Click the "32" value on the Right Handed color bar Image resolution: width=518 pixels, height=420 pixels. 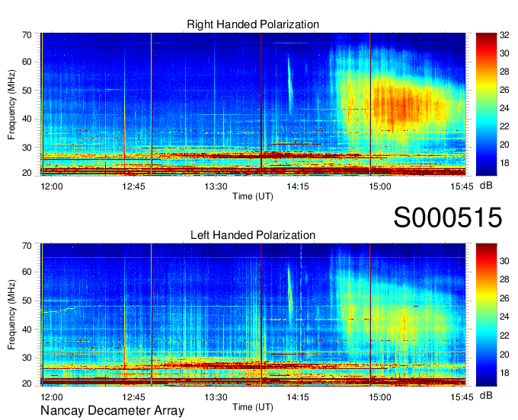(504, 35)
